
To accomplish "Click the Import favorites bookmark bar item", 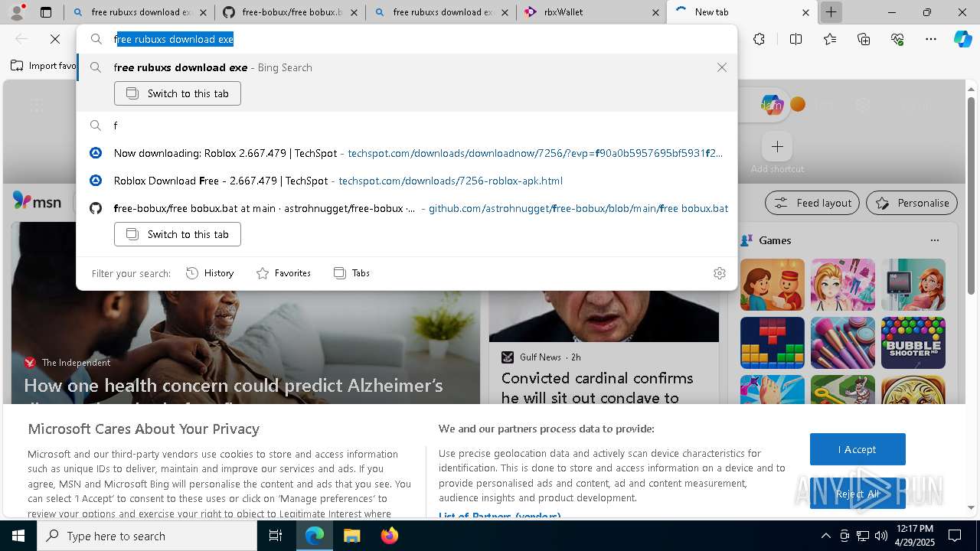I will pos(44,66).
